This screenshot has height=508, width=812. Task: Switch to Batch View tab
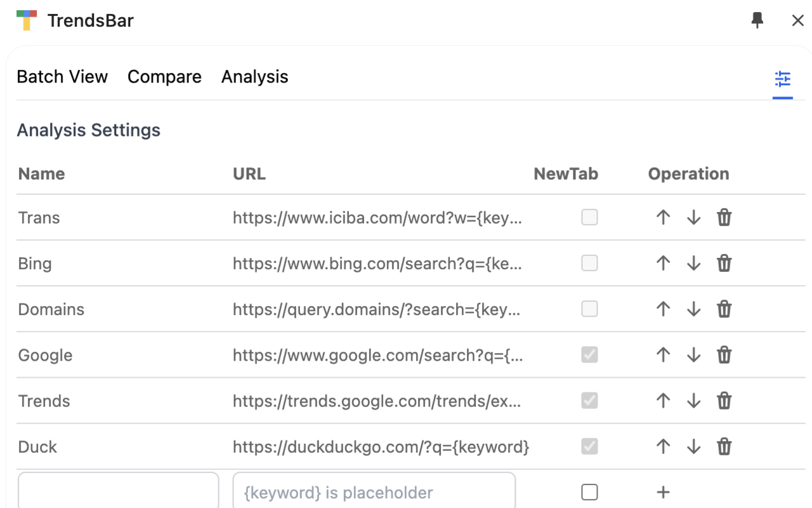62,77
